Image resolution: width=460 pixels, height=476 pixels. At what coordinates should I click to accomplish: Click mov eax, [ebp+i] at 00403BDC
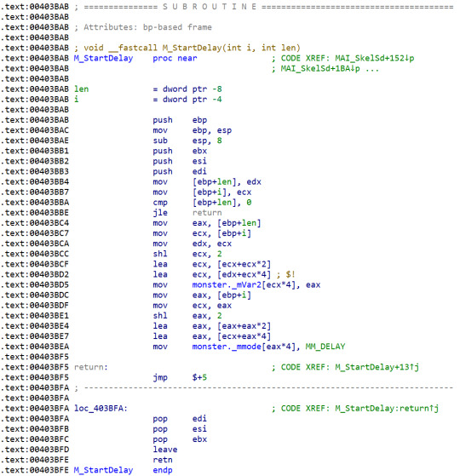click(x=202, y=295)
